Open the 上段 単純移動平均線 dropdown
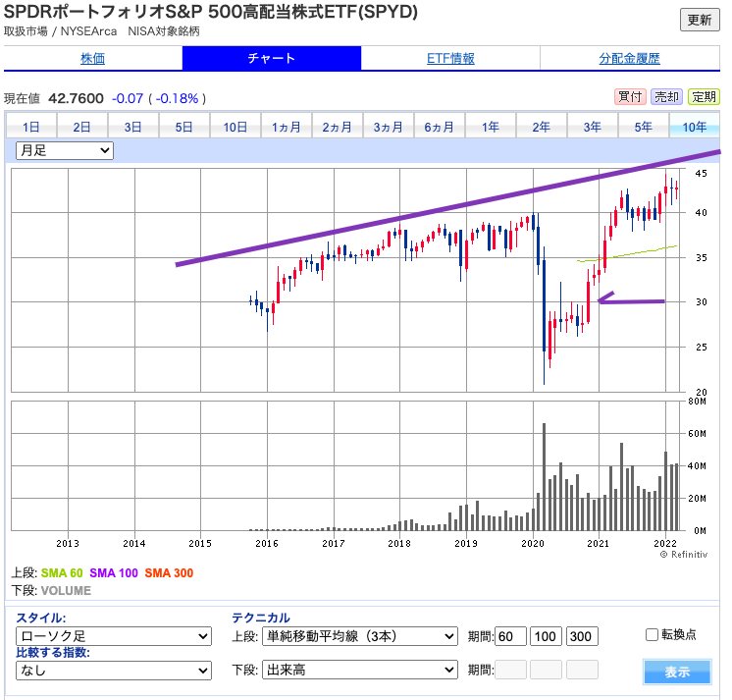732x700 pixels. click(x=359, y=636)
